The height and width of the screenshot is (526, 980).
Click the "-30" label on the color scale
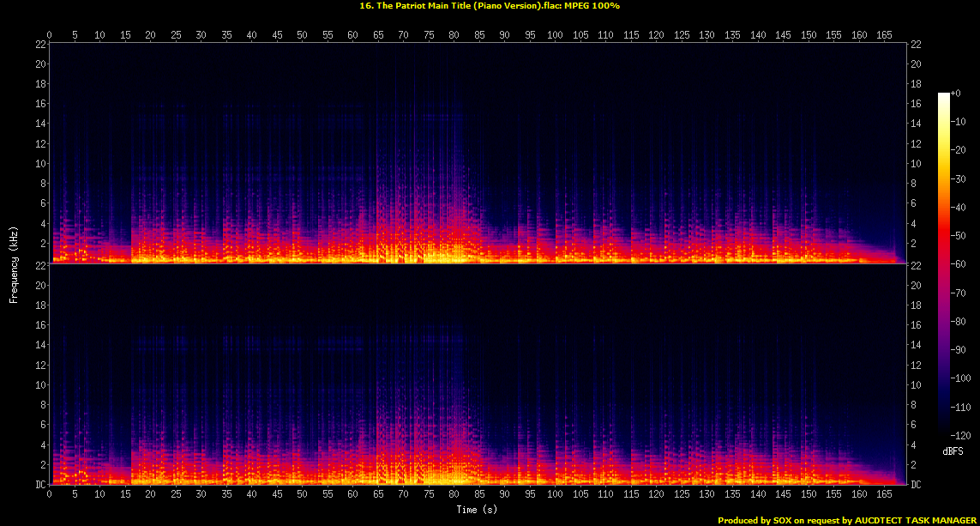coord(960,178)
